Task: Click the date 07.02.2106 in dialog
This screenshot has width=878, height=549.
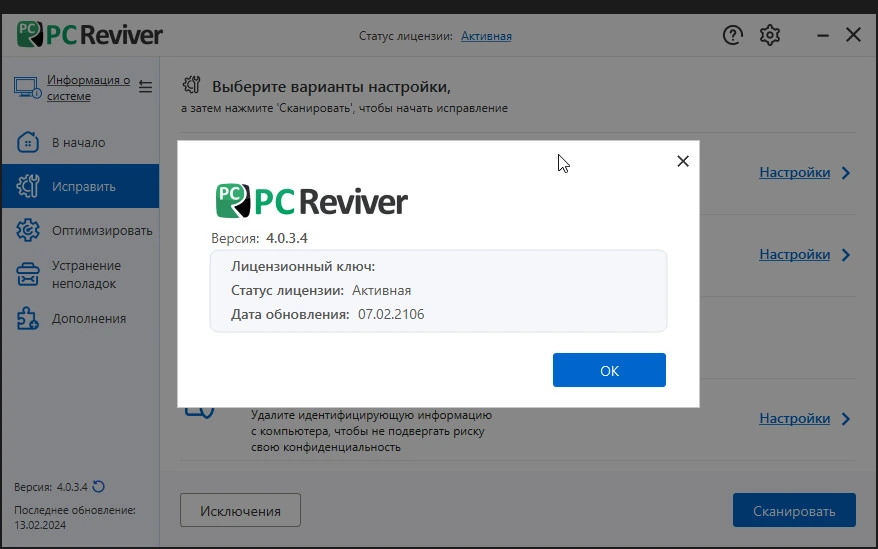Action: coord(391,314)
